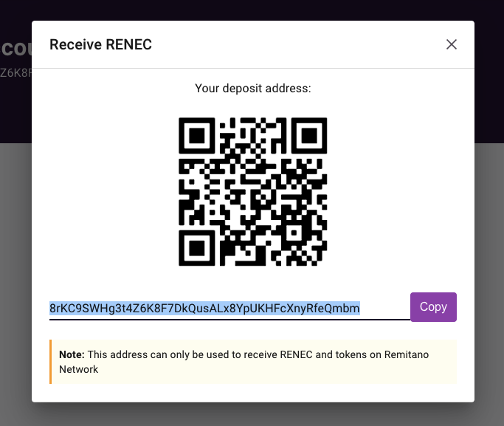Click the small alignment square in QR code

[x=294, y=233]
